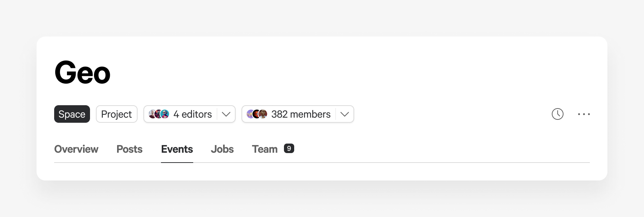Click the Team count badge showing 9
The height and width of the screenshot is (217, 644).
pos(289,148)
